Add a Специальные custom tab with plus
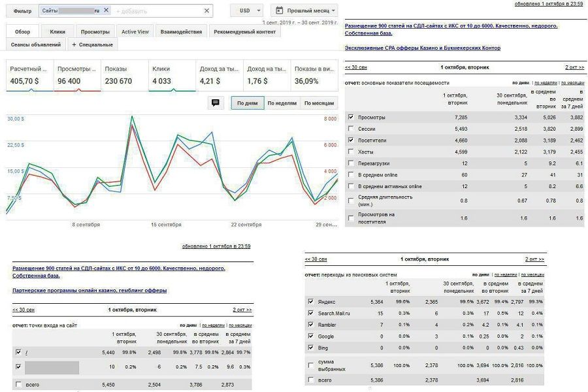 [92, 44]
